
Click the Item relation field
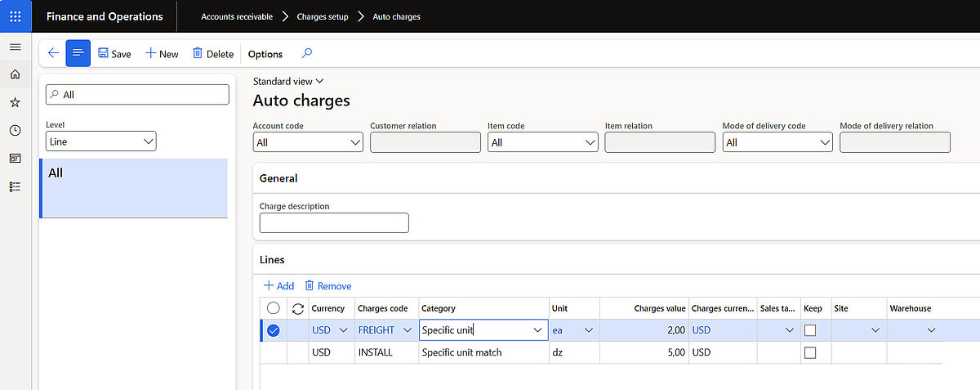click(x=660, y=142)
